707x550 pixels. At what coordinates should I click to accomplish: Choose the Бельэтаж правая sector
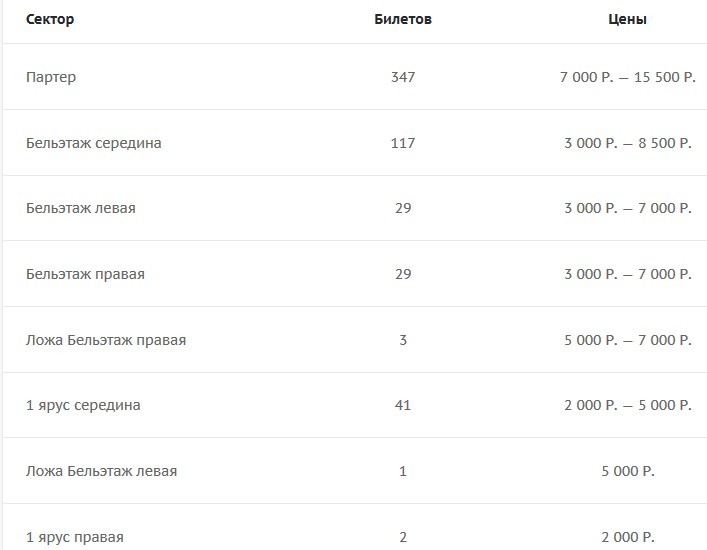85,274
